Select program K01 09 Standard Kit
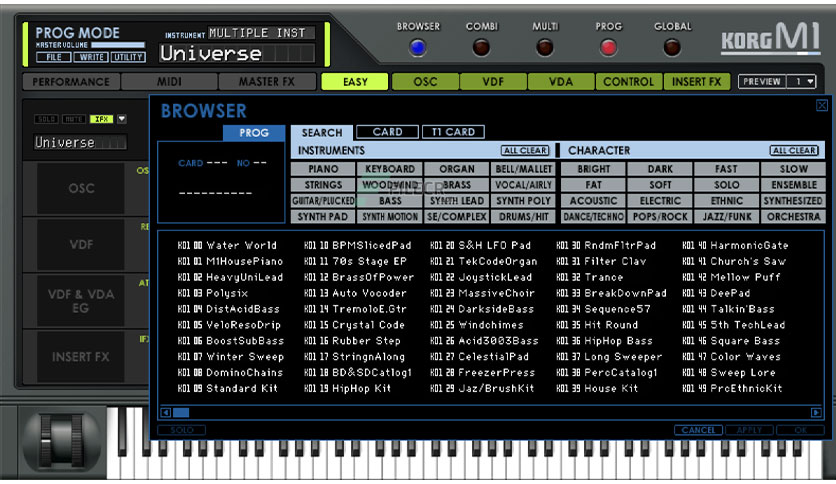This screenshot has height=484, width=836. pyautogui.click(x=228, y=389)
